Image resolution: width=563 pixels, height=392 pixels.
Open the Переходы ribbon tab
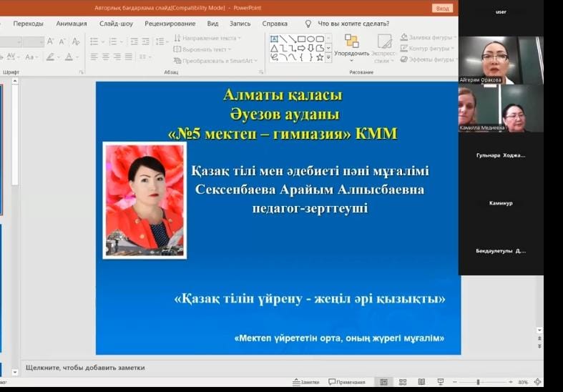coord(28,24)
